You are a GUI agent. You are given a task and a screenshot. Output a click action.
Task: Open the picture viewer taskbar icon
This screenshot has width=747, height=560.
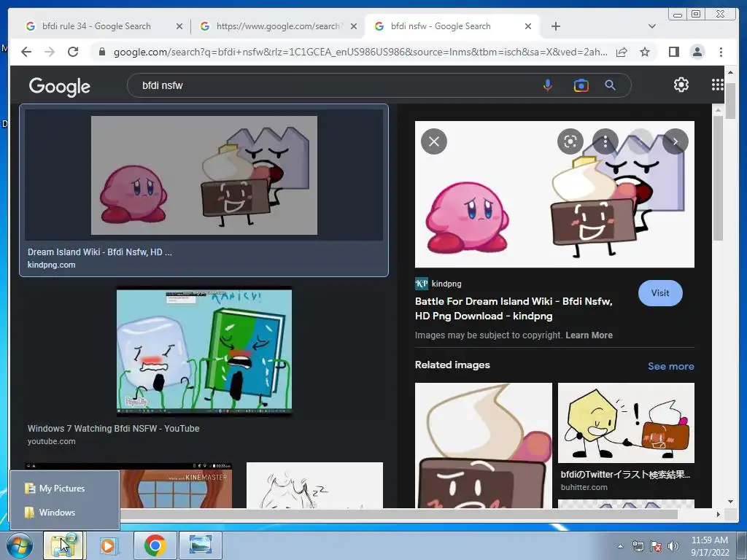[200, 545]
